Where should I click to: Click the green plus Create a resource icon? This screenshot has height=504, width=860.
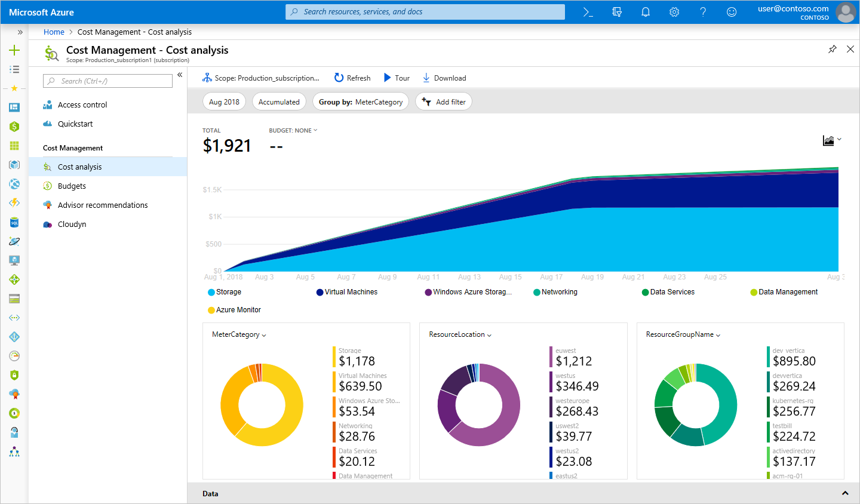14,50
